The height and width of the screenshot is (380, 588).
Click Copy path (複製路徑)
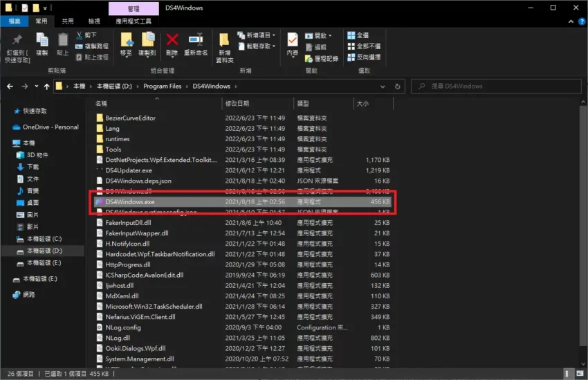click(x=92, y=46)
